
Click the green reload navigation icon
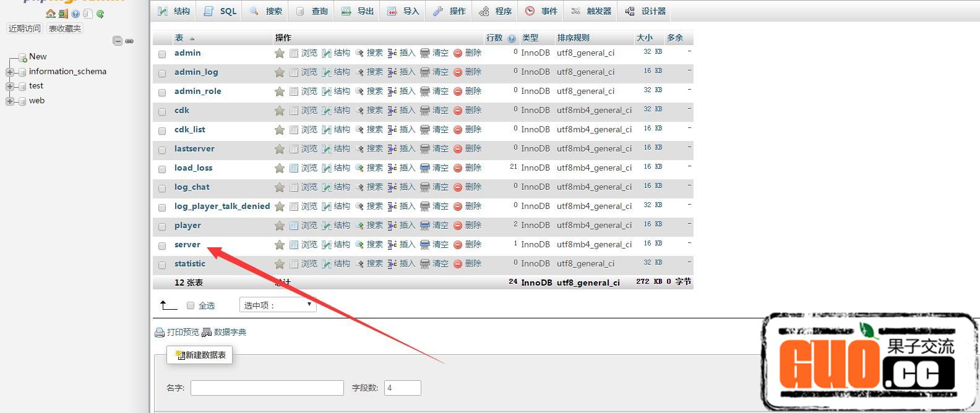pos(100,14)
